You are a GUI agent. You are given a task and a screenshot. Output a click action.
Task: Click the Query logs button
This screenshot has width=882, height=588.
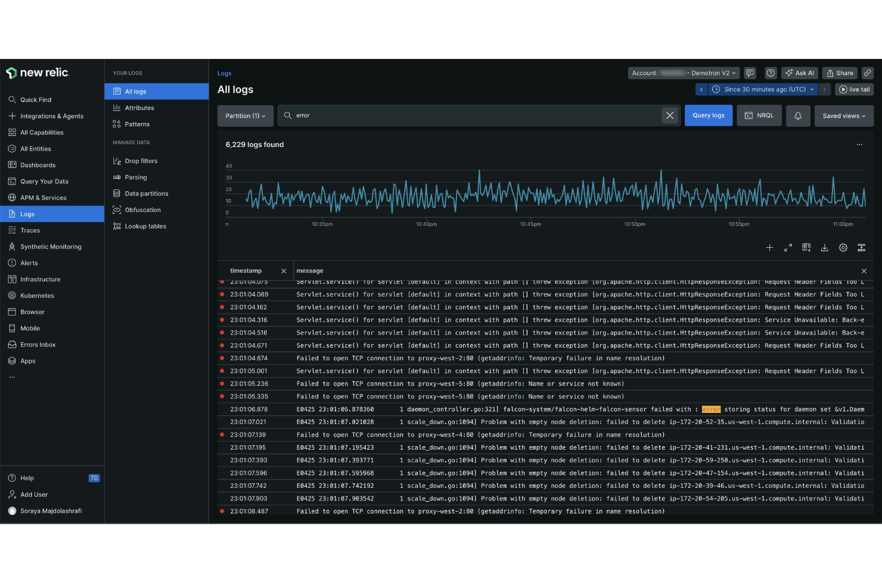(x=708, y=115)
